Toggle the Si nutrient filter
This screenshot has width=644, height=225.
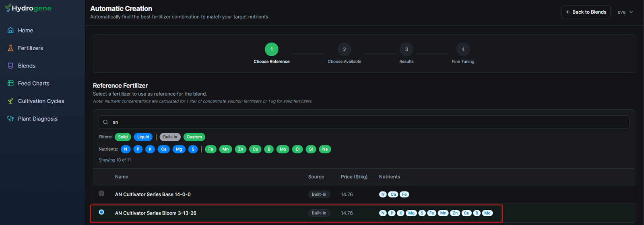[311, 149]
